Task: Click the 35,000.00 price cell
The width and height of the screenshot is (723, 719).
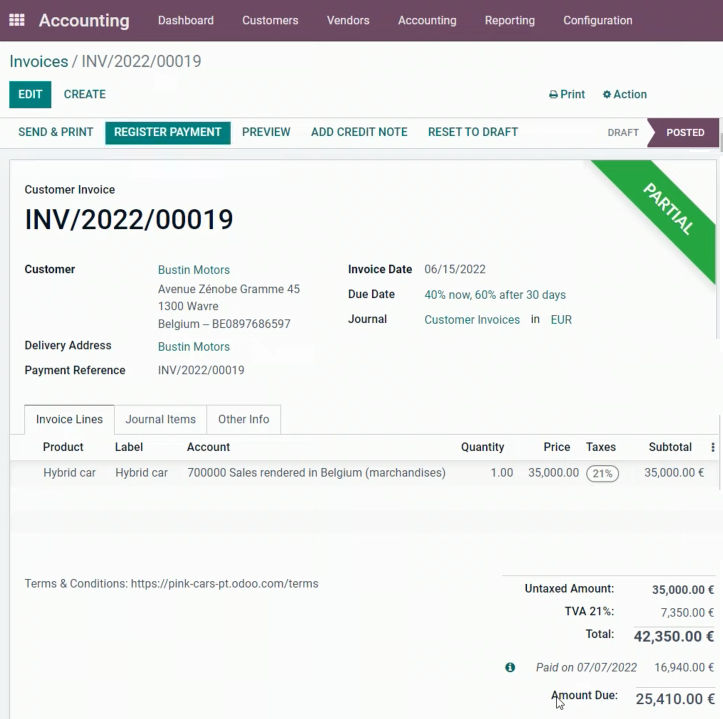Action: click(x=553, y=473)
